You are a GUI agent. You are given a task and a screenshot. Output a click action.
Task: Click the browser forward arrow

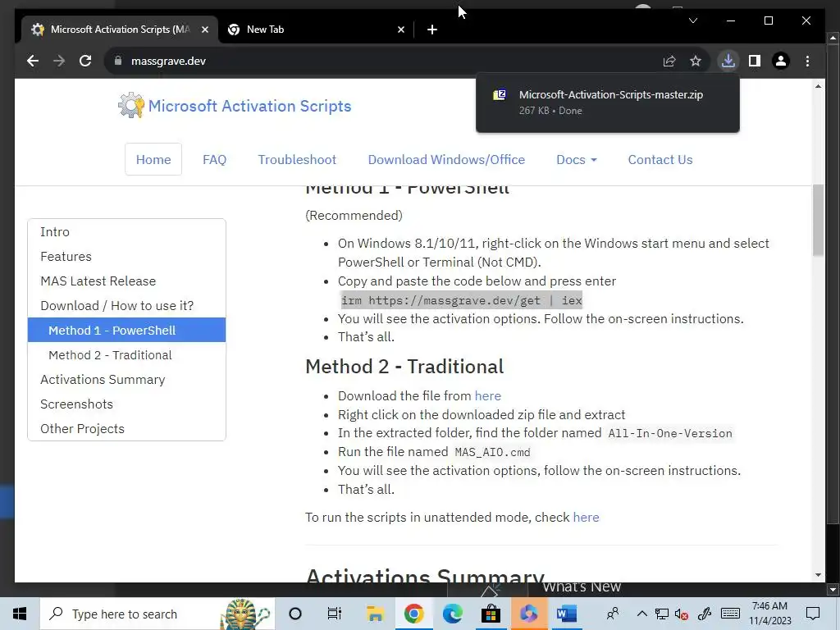(59, 61)
